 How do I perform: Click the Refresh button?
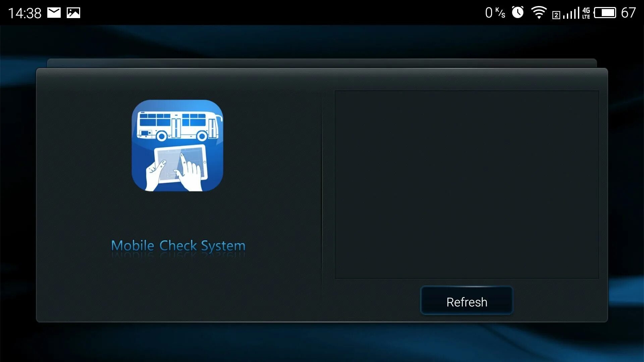pos(467,302)
